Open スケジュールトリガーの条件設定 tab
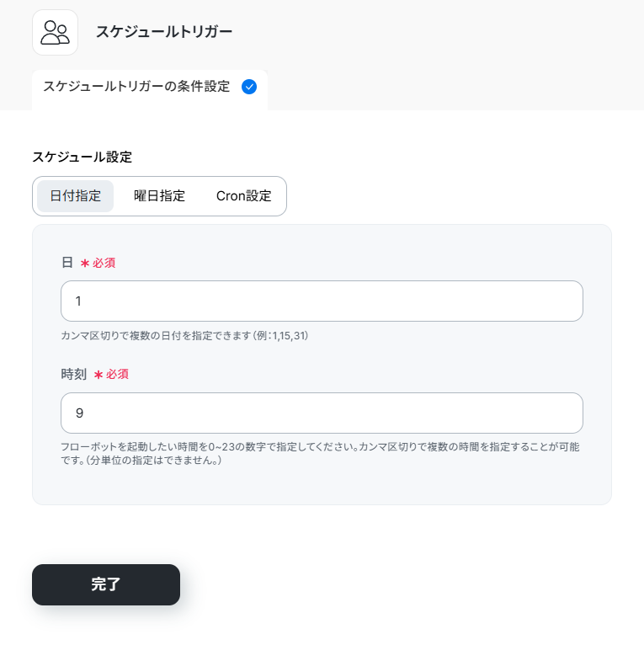This screenshot has height=645, width=644. pyautogui.click(x=136, y=87)
